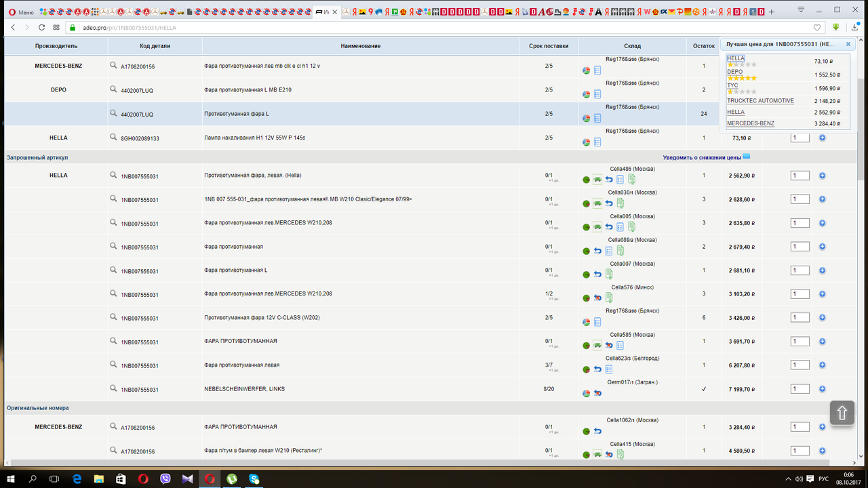Add the 2 562,90 offer to cart
The height and width of the screenshot is (488, 868).
pos(822,176)
